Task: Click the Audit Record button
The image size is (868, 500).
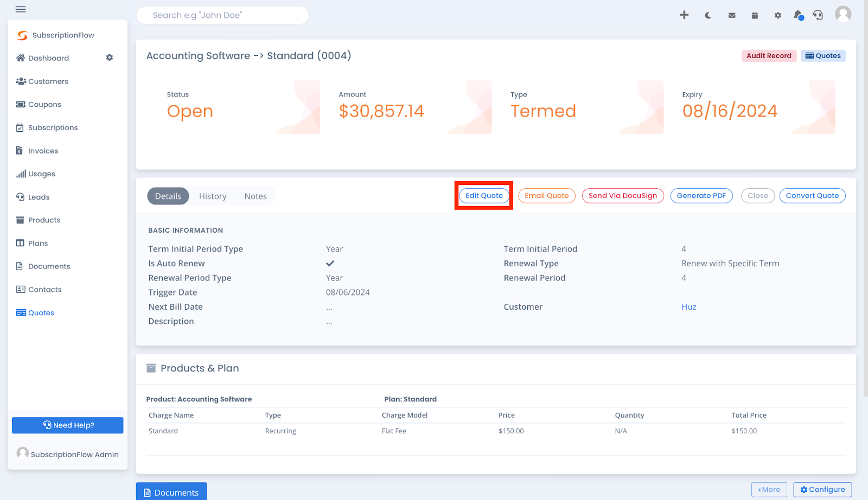Action: click(769, 56)
